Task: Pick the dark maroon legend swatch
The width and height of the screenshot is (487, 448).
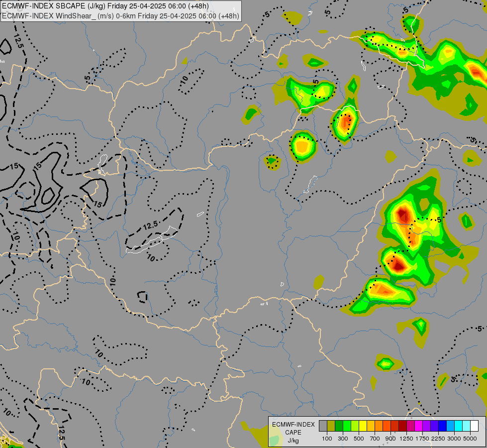Action: [402, 426]
